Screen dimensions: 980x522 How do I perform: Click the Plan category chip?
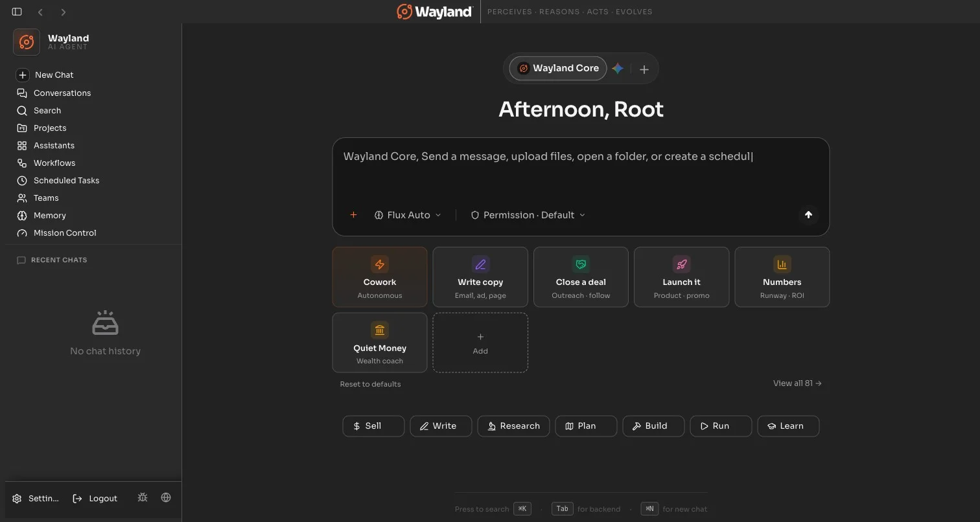[586, 426]
